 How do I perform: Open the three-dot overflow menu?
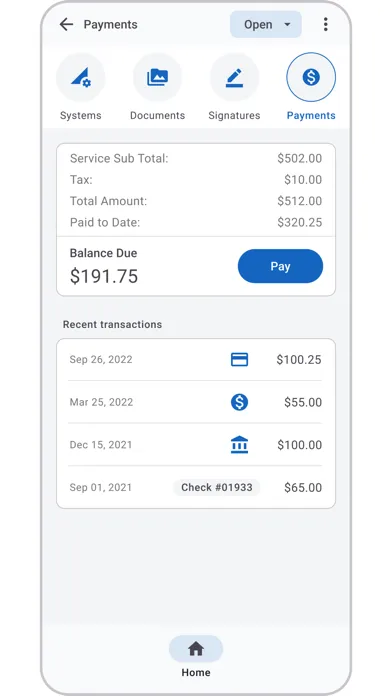tap(325, 24)
